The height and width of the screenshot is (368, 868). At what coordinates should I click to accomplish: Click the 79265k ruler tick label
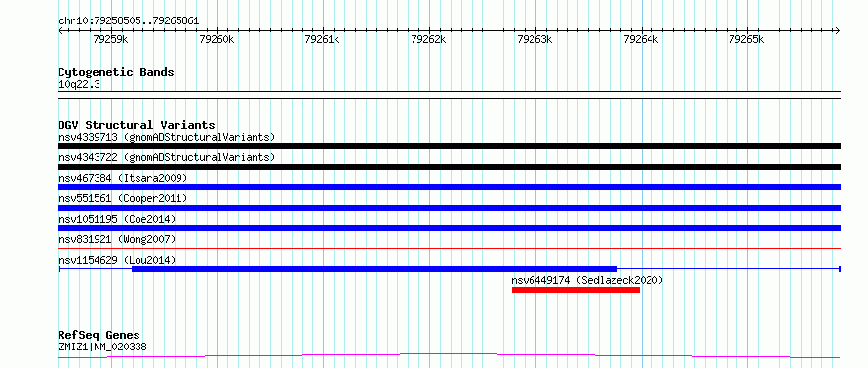click(747, 39)
